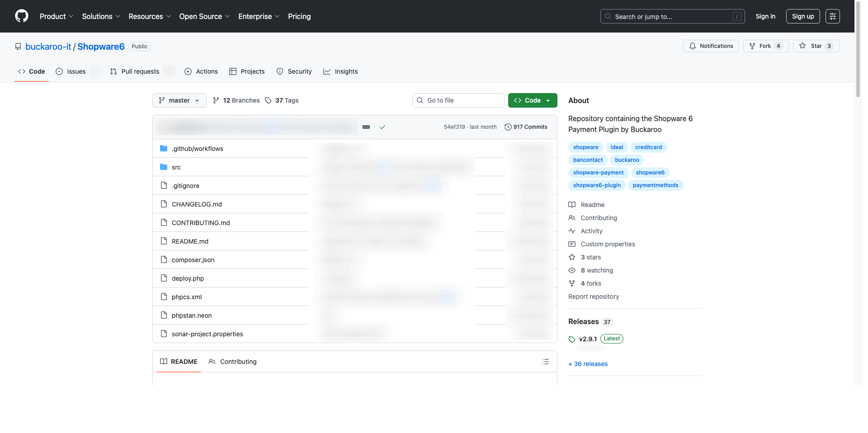Viewport: 868px width, 433px height.
Task: Star the repository
Action: click(816, 46)
